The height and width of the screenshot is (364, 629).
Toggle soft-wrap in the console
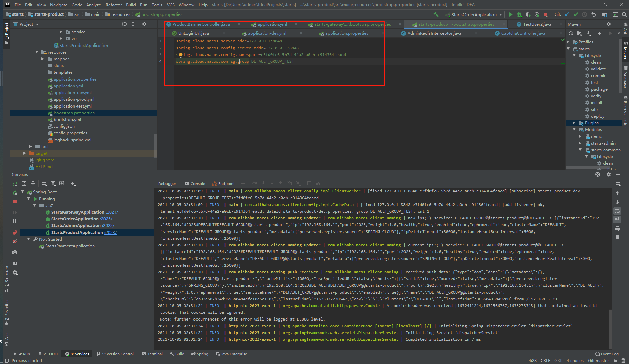(617, 211)
